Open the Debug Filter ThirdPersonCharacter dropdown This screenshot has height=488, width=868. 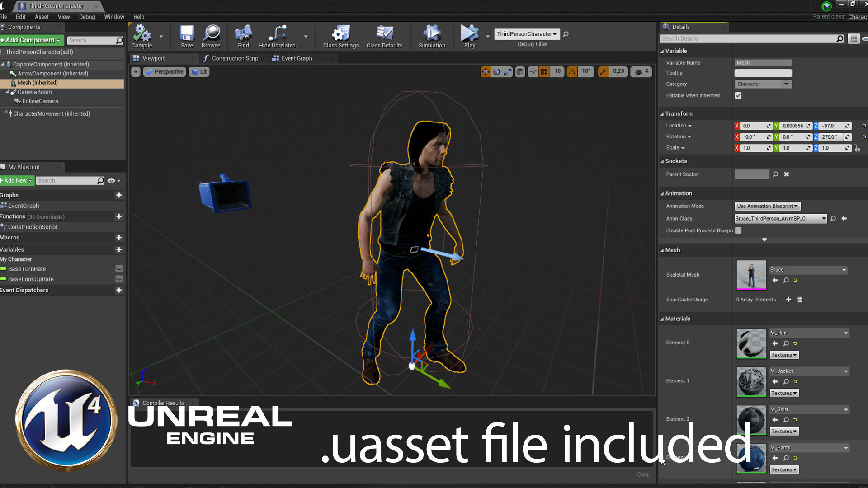[527, 34]
